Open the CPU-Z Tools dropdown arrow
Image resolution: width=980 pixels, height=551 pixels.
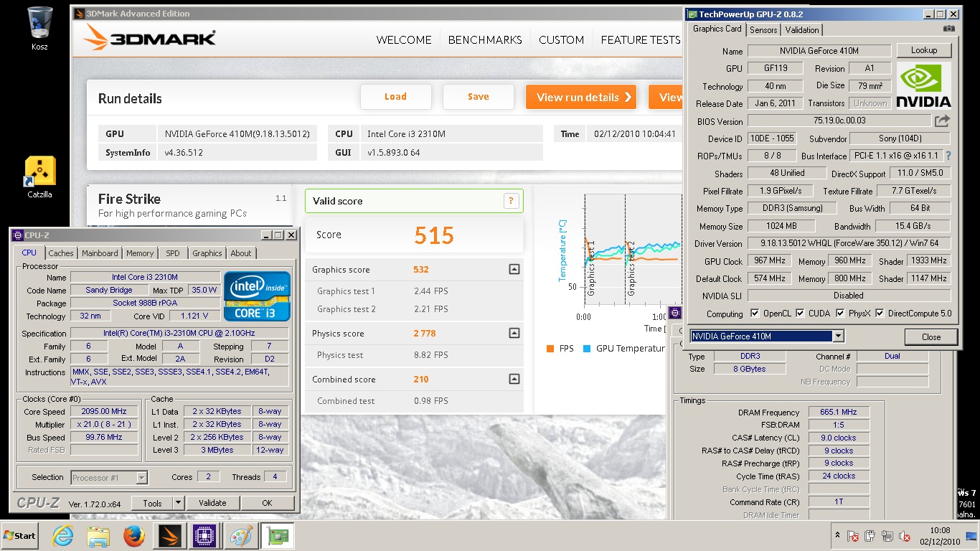[x=179, y=503]
